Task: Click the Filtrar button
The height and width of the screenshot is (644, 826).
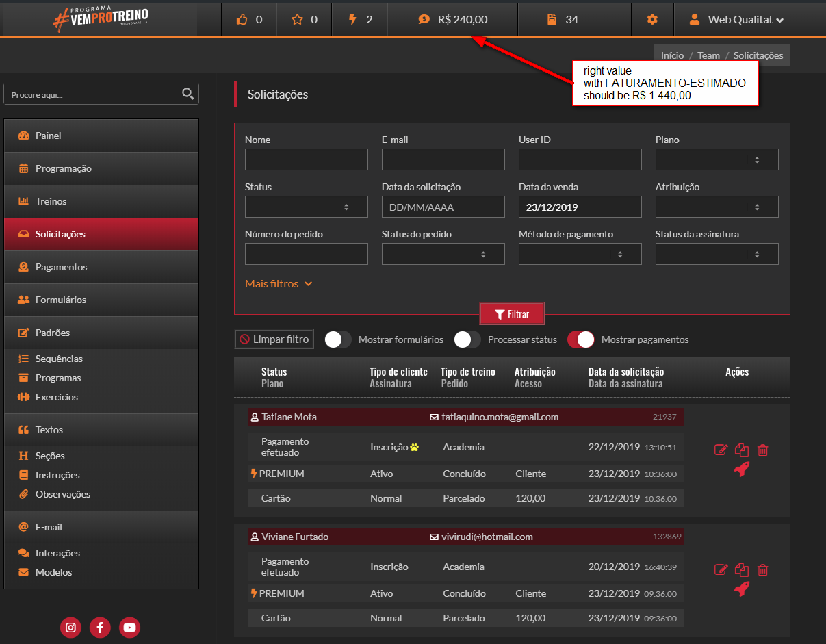Action: [512, 314]
